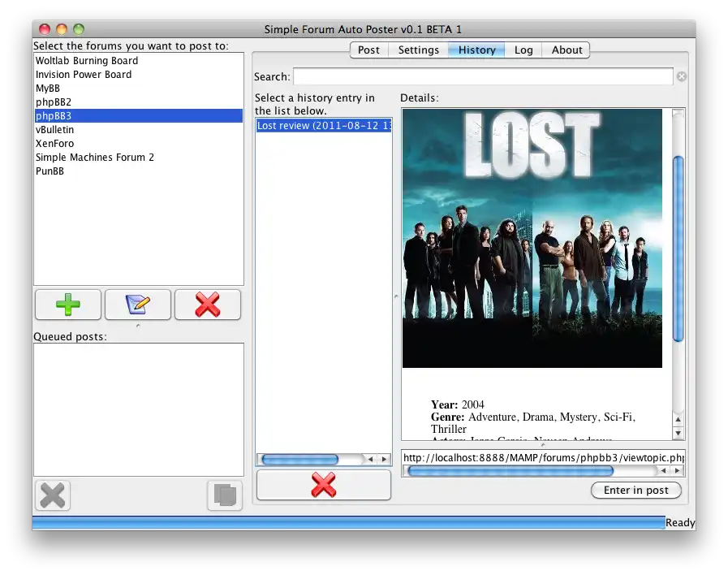The height and width of the screenshot is (575, 728).
Task: Focus the Search input field
Action: pos(483,76)
